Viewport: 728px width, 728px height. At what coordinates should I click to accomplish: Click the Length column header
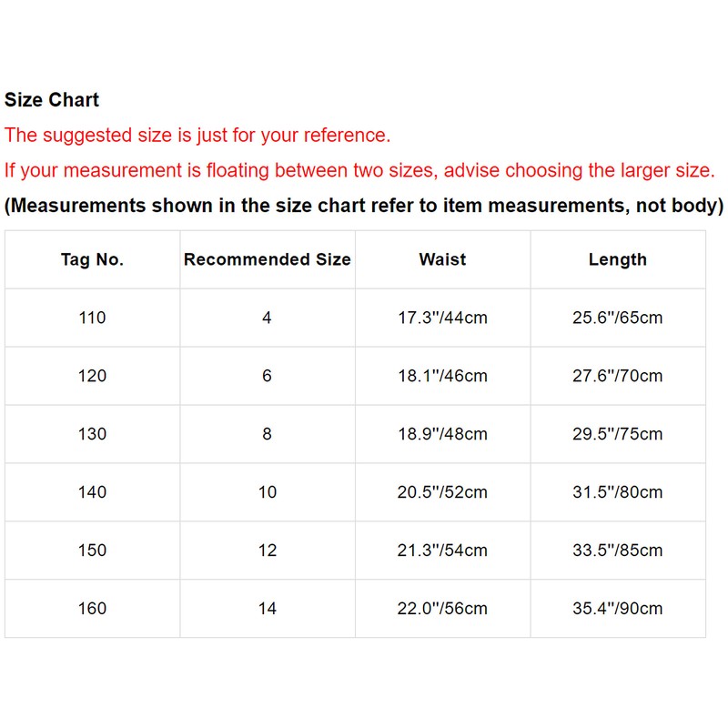(x=617, y=259)
